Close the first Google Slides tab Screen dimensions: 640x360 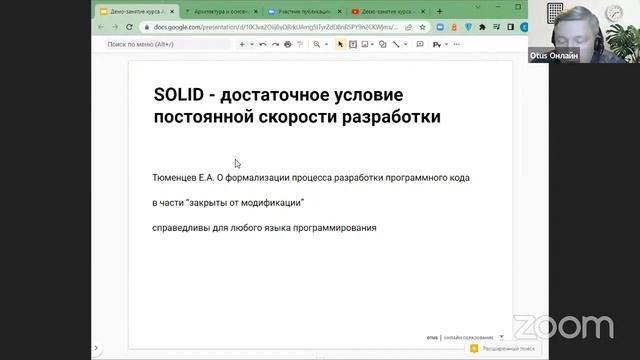coord(172,11)
